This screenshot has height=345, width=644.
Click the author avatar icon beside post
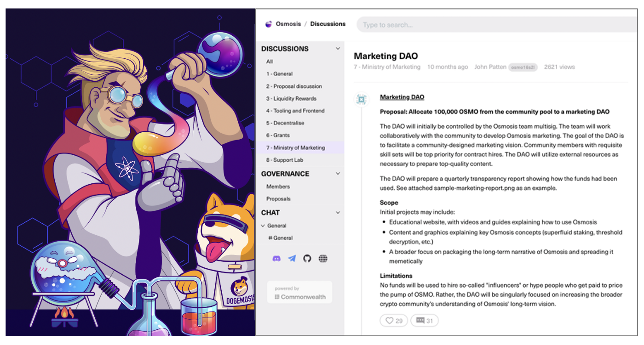click(x=362, y=99)
